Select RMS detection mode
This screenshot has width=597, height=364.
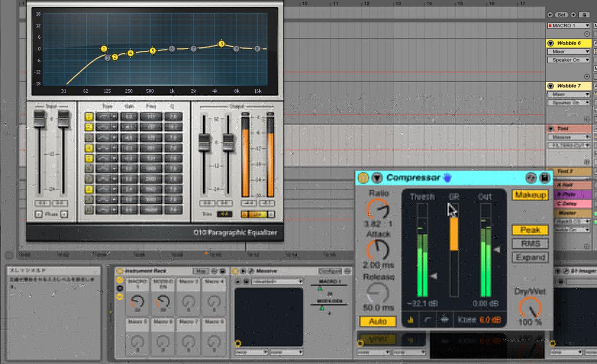pyautogui.click(x=530, y=243)
